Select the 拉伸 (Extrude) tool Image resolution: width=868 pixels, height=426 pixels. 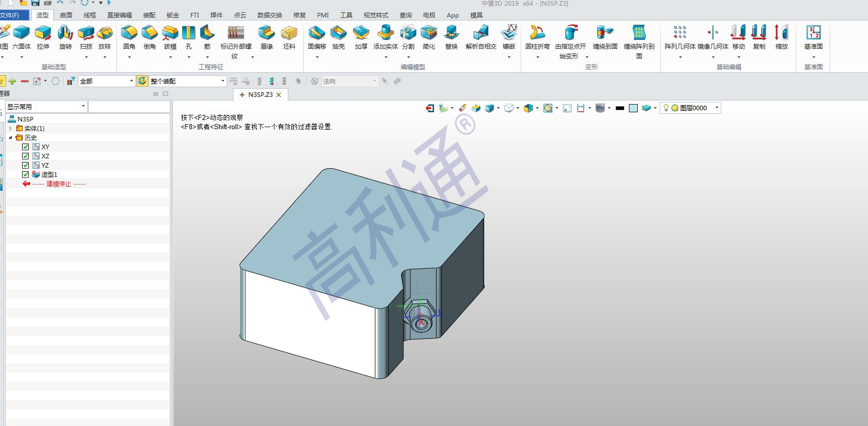43,34
